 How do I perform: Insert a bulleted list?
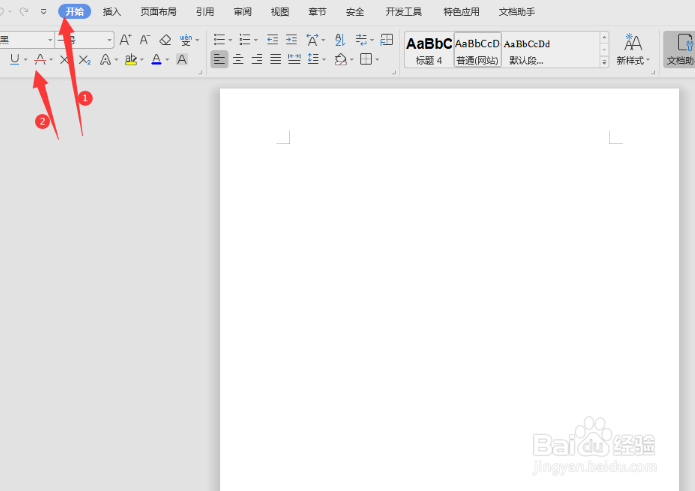219,40
